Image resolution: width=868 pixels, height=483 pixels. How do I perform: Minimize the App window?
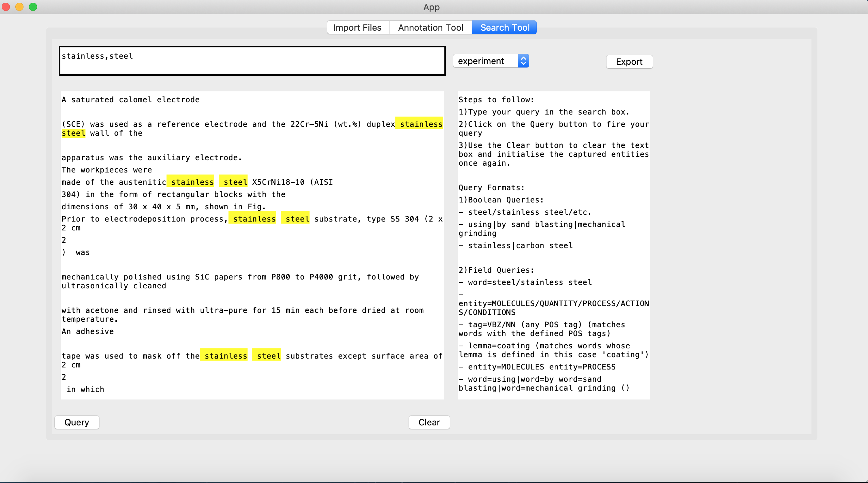tap(19, 6)
